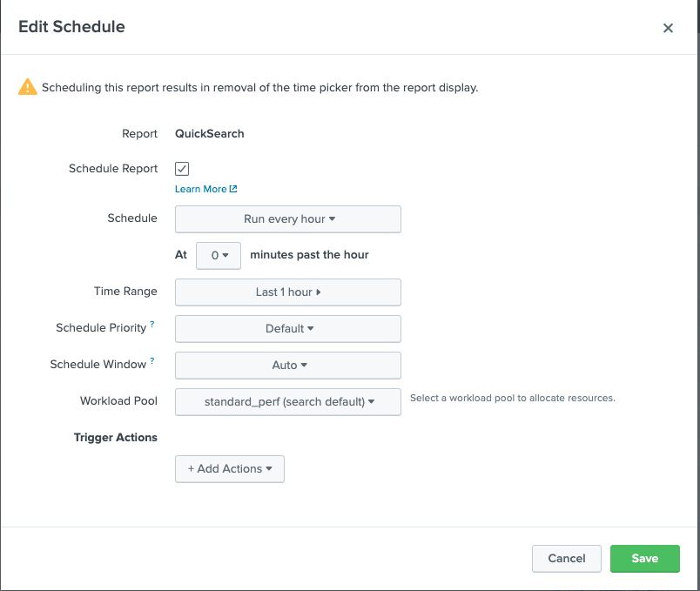
Task: Cancel the schedule edits
Action: coord(566,558)
